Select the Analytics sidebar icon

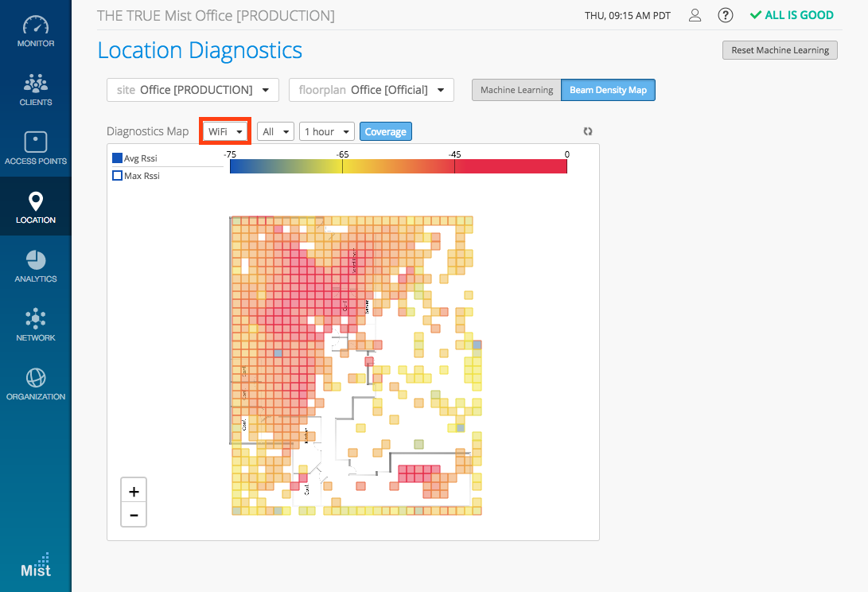click(x=36, y=266)
